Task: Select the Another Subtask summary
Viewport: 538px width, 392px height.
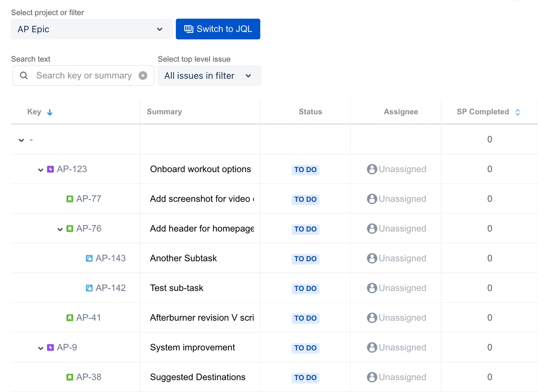Action: pyautogui.click(x=183, y=258)
